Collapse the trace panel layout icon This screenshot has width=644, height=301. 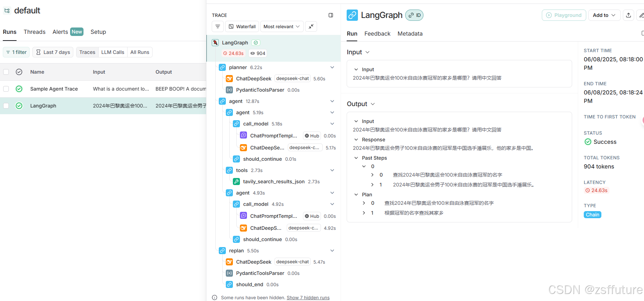[x=331, y=15]
